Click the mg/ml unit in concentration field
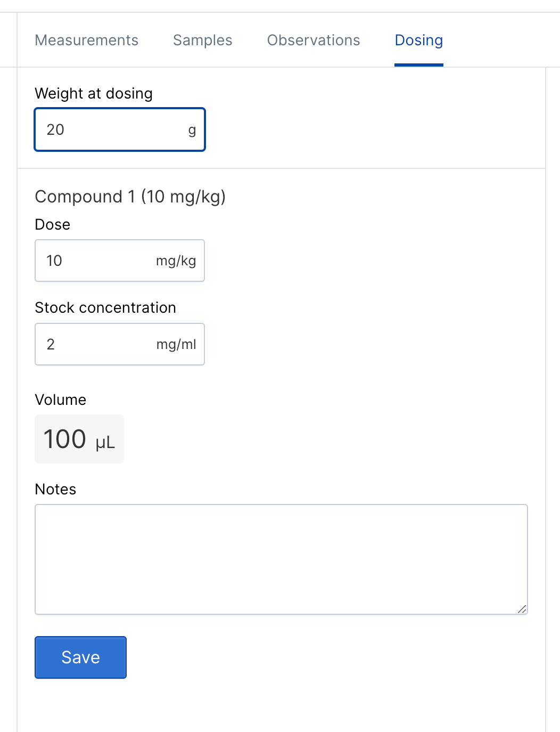 [176, 345]
